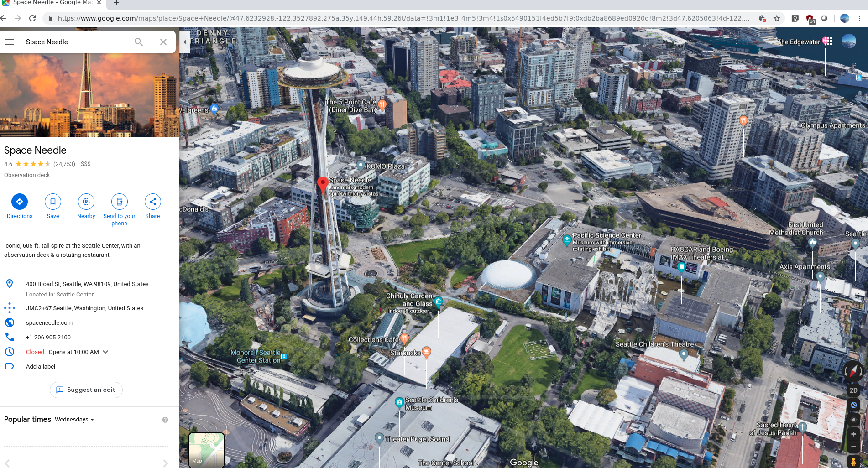Open the Google account avatar on the map
The image size is (868, 468).
pos(848,42)
